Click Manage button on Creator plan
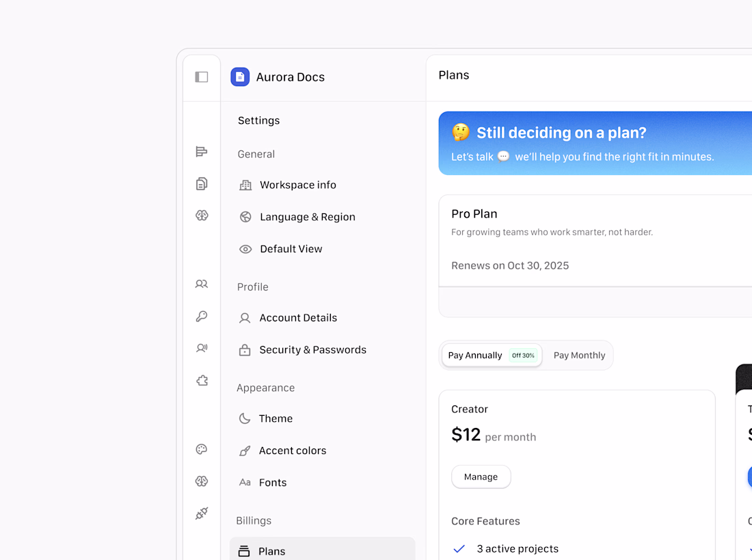 tap(481, 477)
